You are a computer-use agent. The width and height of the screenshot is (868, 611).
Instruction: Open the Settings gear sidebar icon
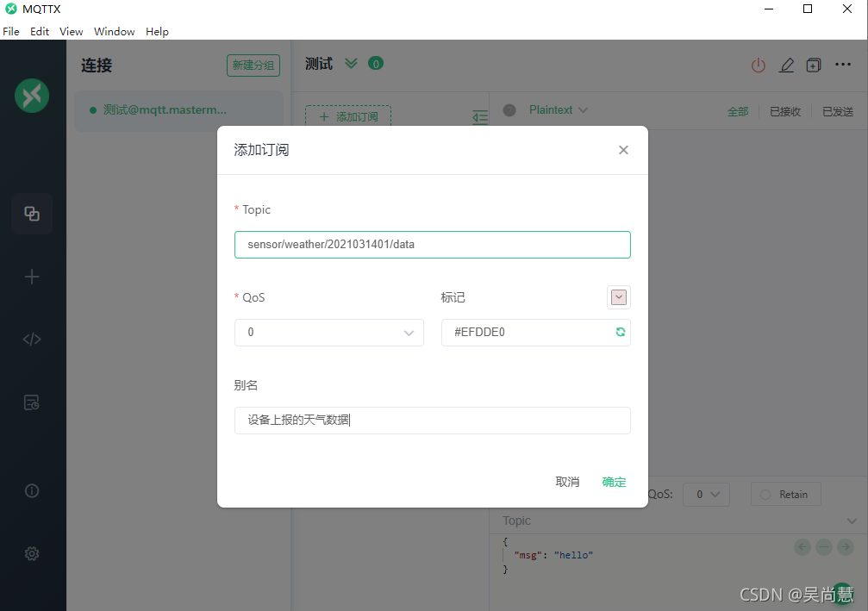click(32, 553)
